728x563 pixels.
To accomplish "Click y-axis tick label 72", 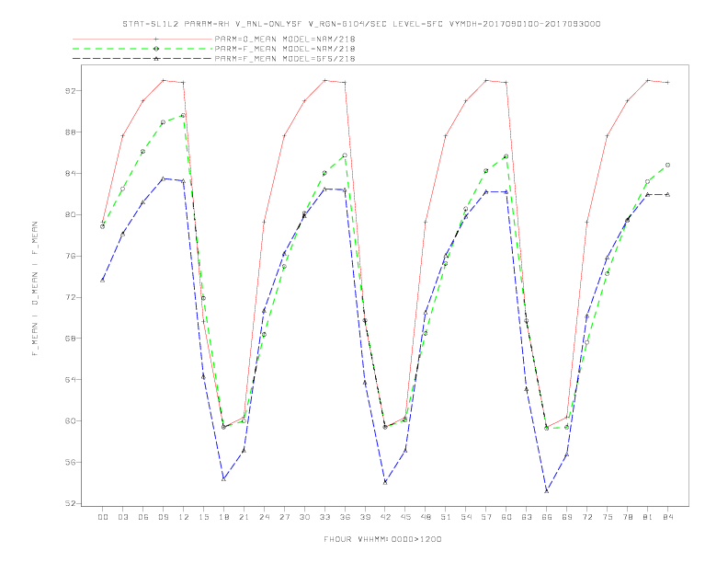I will (x=71, y=297).
